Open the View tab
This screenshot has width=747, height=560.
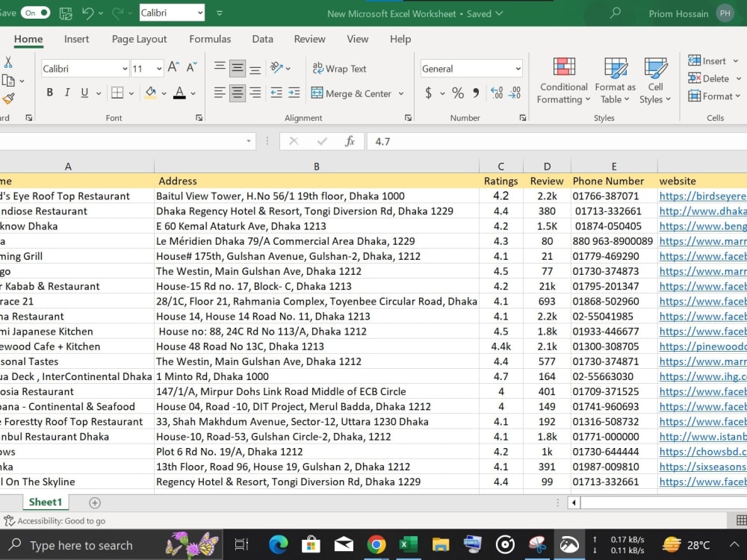click(357, 39)
